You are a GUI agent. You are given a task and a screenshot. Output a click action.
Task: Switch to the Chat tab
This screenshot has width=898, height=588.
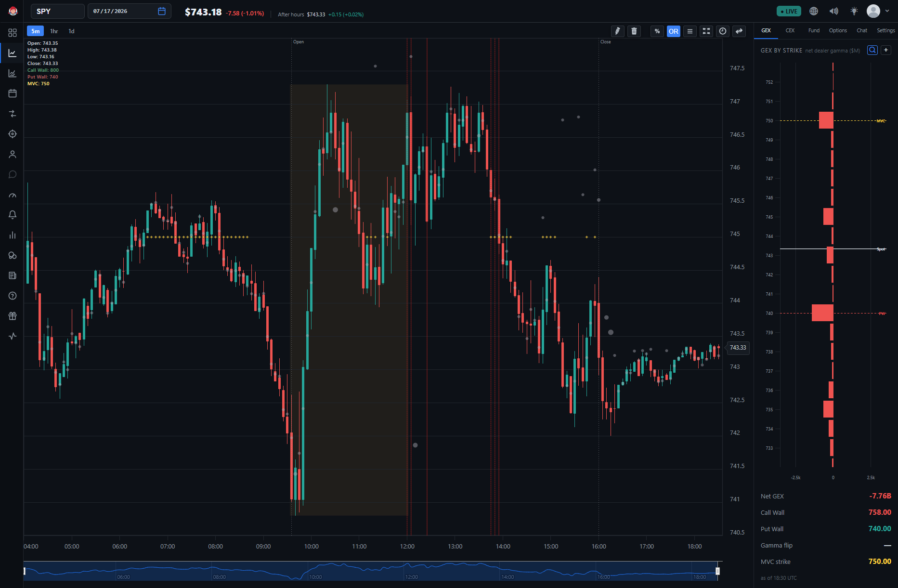862,30
